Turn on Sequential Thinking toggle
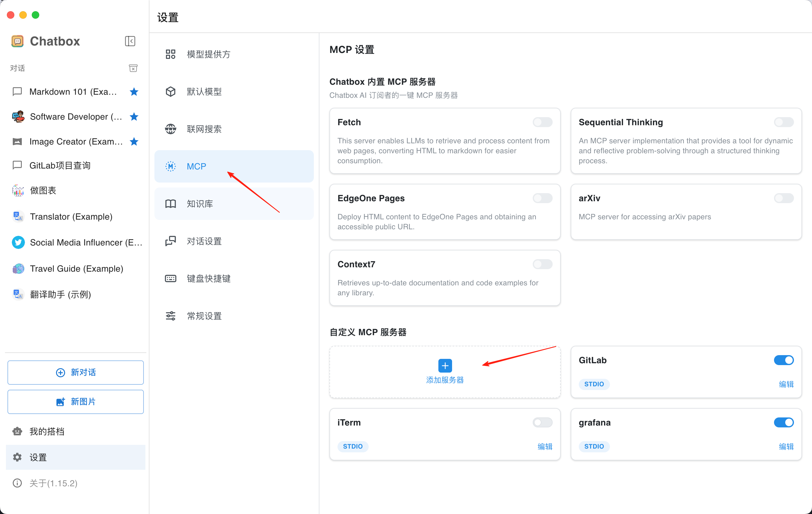Viewport: 812px width, 514px height. point(783,122)
